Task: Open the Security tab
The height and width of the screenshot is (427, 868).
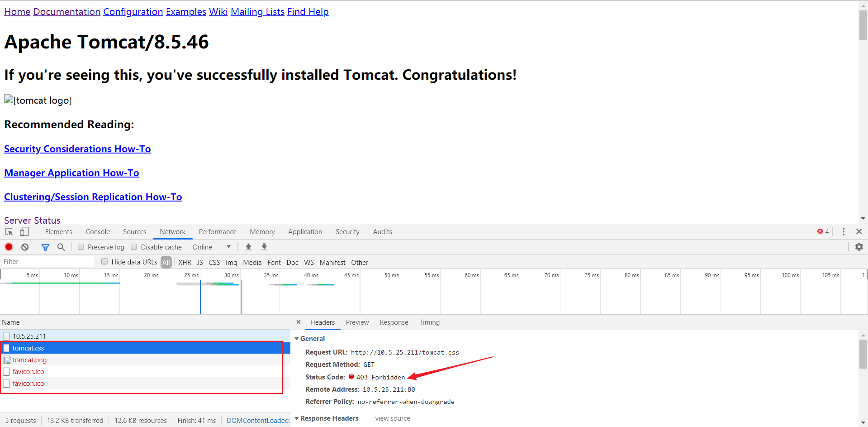Action: [x=347, y=232]
